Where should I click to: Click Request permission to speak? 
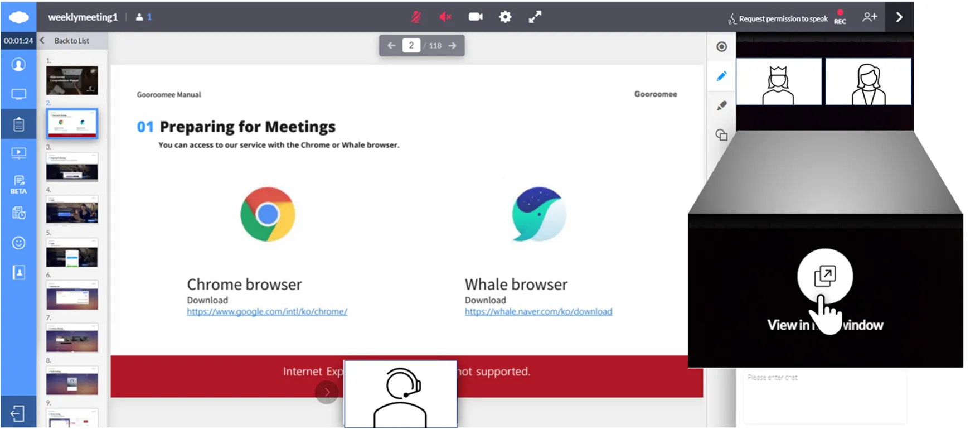(778, 19)
